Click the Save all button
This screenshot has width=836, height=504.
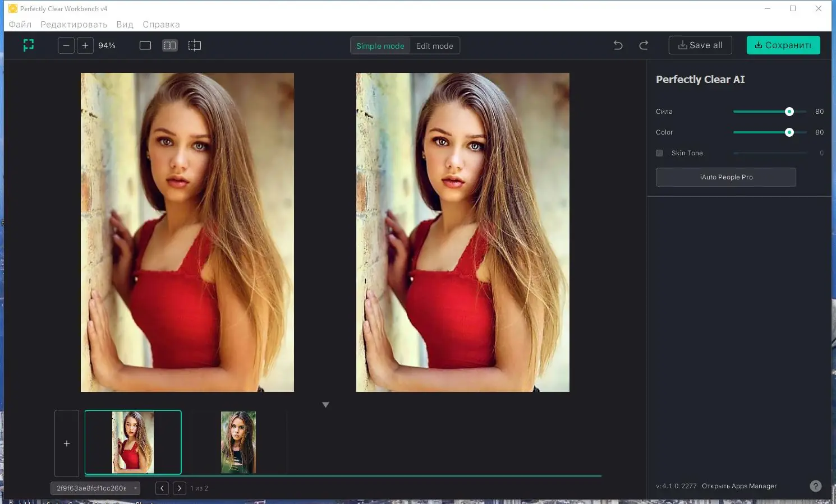tap(700, 45)
